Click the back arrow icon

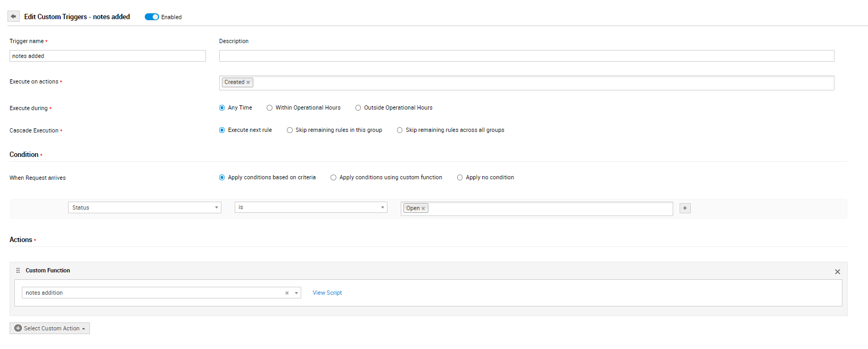pos(13,16)
